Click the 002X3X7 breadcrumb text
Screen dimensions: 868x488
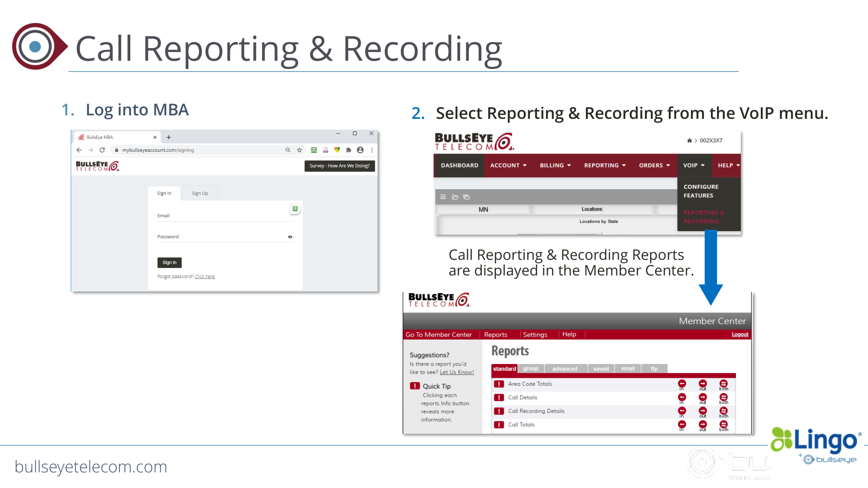[711, 141]
